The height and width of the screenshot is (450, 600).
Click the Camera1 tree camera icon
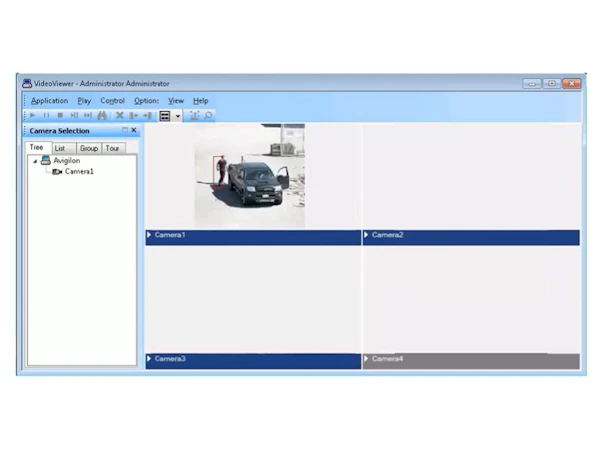pos(57,172)
